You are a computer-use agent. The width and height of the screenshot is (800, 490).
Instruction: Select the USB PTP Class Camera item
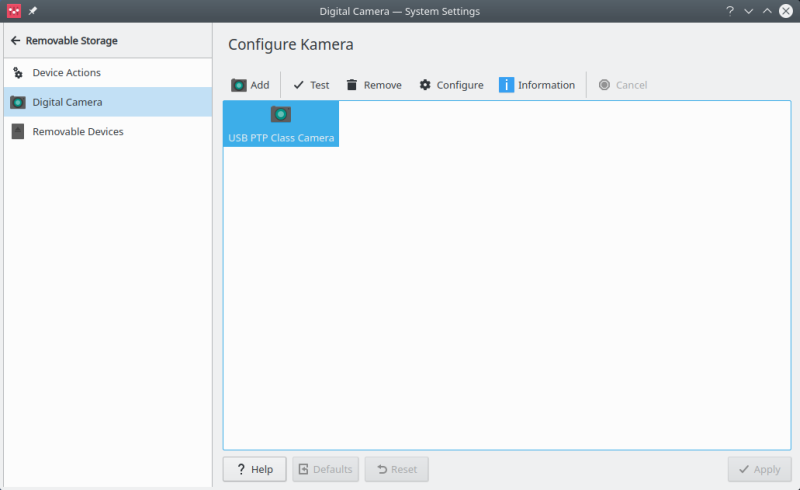pos(281,124)
